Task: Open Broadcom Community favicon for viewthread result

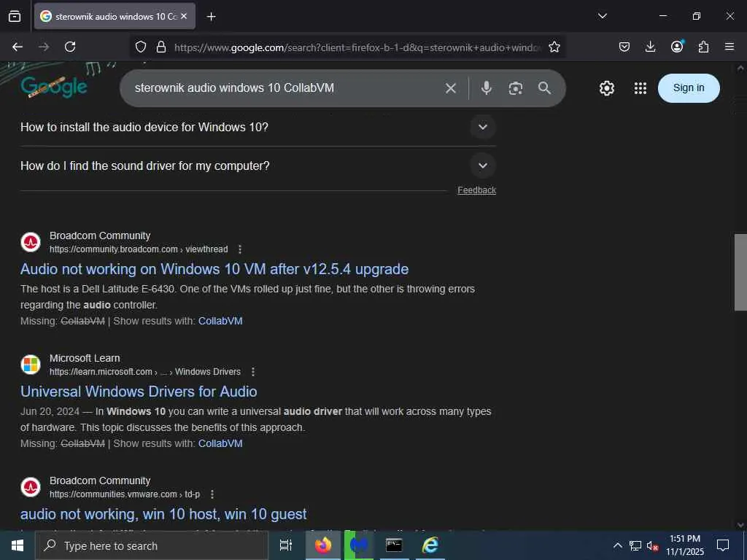Action: pyautogui.click(x=31, y=242)
